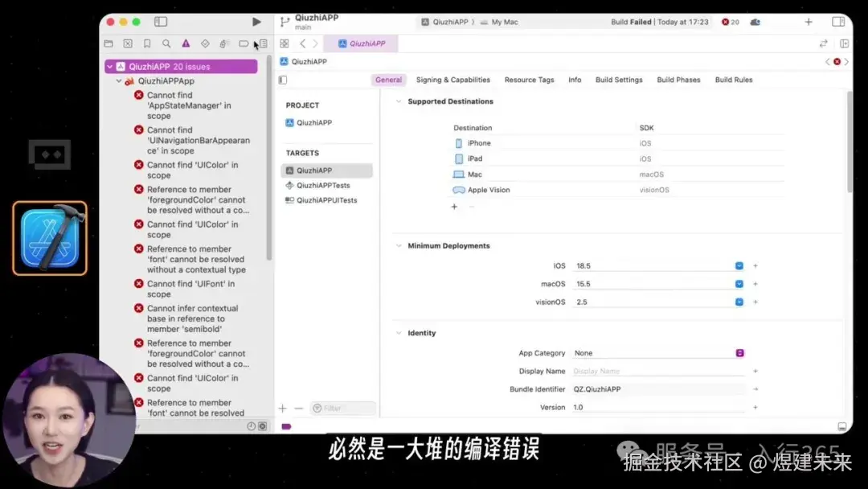
Task: Switch to the Build Settings tab
Action: pos(619,80)
